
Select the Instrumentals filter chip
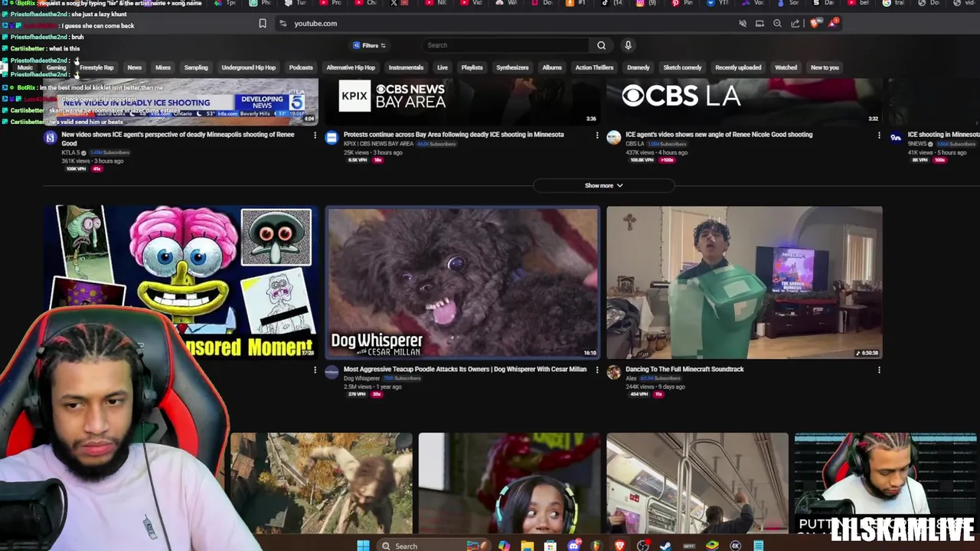click(x=406, y=67)
